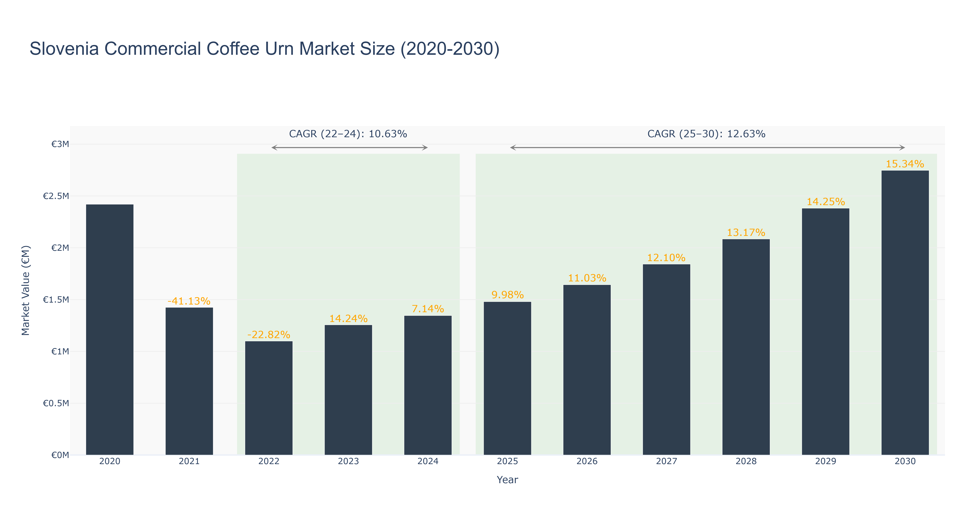Click the chart title text

[264, 49]
